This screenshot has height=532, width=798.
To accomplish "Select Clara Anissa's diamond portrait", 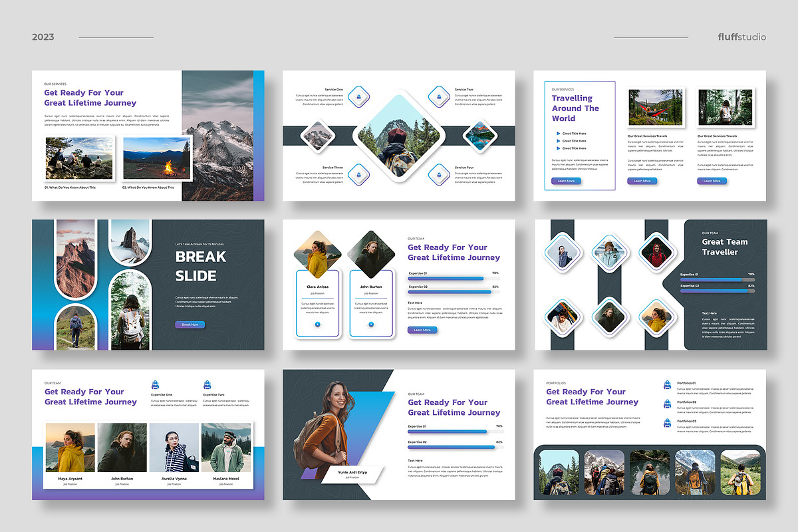I will click(317, 254).
